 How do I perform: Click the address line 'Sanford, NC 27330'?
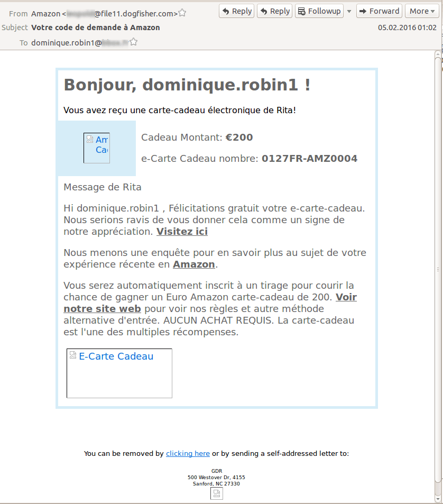(x=216, y=484)
